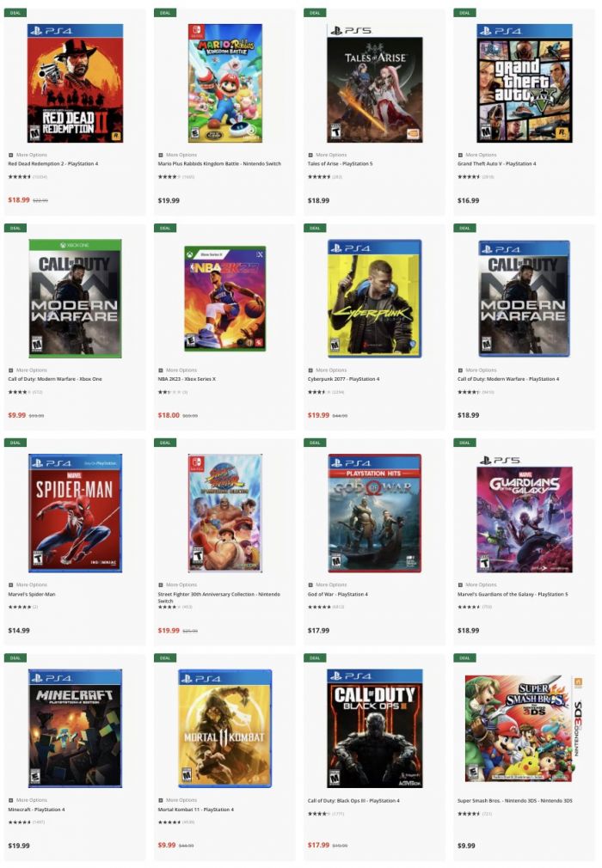Click the DEAL tag on Guardians of the Galaxy
Viewport: 602px width, 868px height.
464,443
